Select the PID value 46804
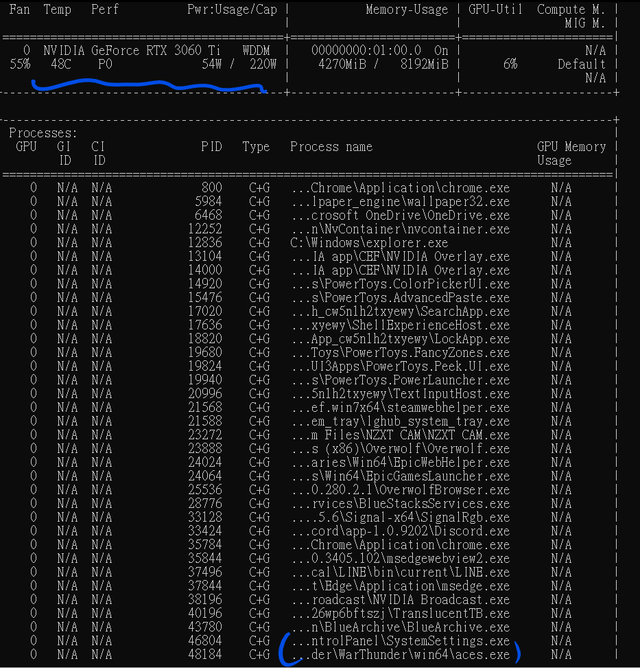Image resolution: width=640 pixels, height=672 pixels. [205, 640]
